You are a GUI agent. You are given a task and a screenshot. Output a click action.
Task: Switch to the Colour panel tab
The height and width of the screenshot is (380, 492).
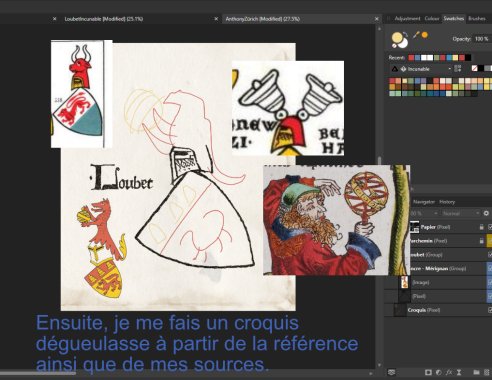(x=432, y=19)
